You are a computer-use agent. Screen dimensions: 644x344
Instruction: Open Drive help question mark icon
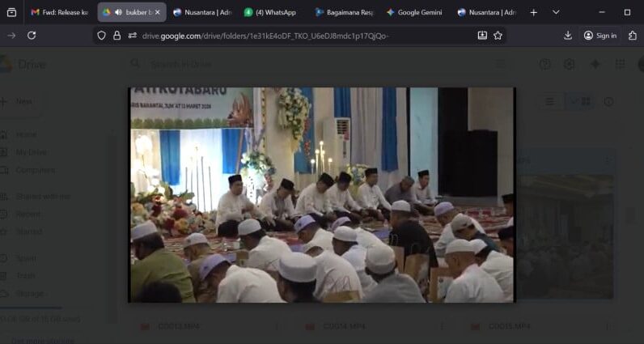pyautogui.click(x=545, y=65)
